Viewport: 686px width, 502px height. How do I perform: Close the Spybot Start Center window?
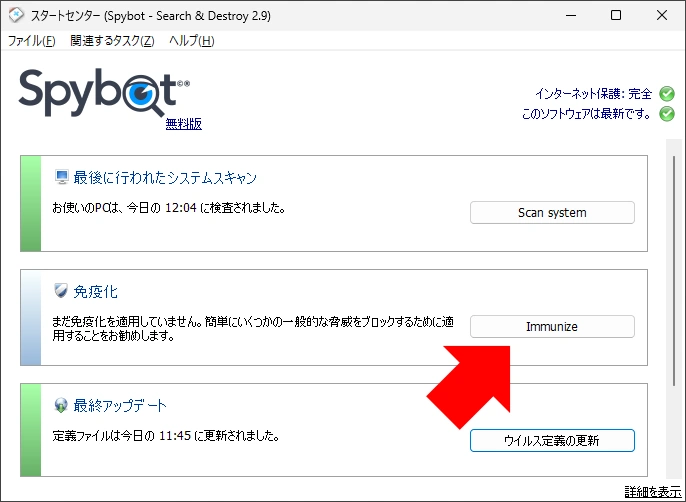point(662,15)
